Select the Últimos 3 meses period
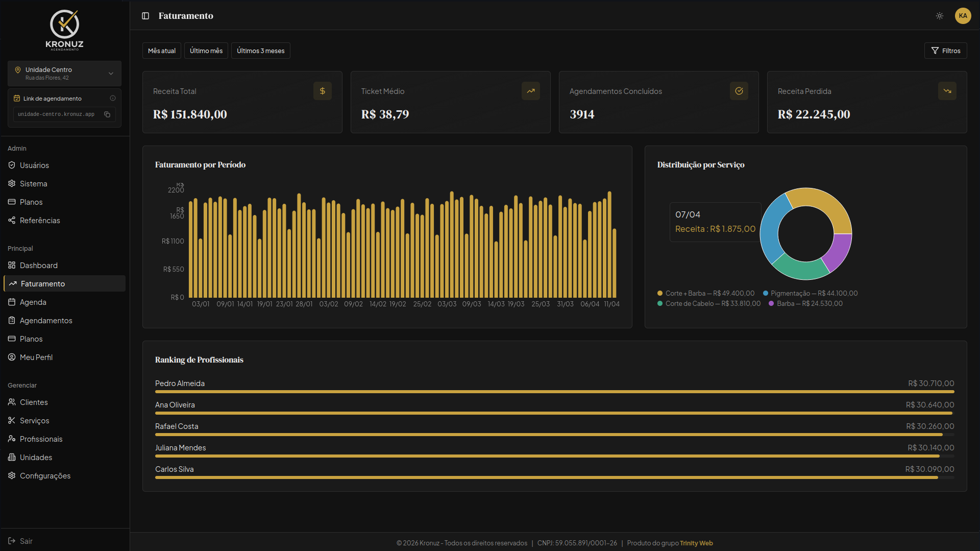This screenshot has height=551, width=980. tap(260, 51)
